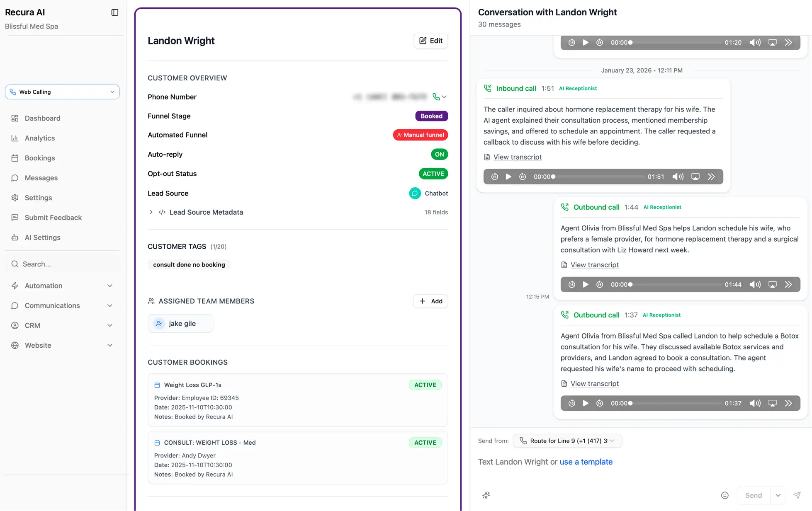Mute the 01:44 outbound call audio
812x511 pixels.
pos(755,285)
